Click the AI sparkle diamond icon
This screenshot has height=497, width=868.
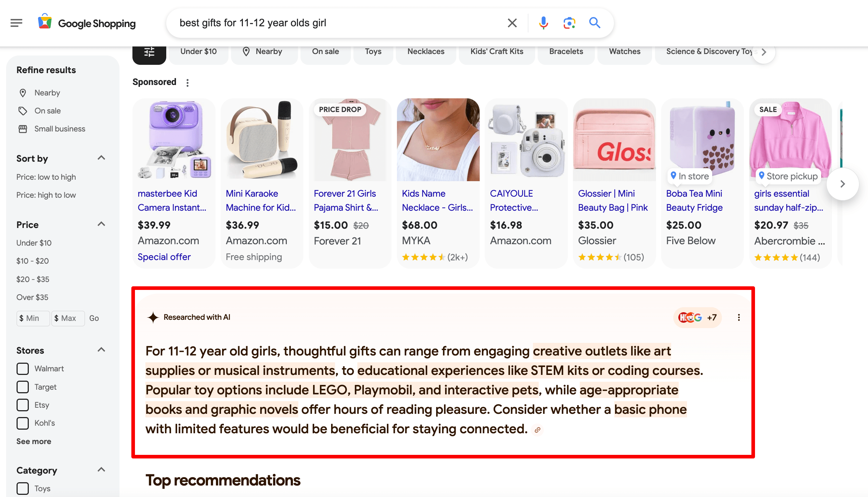click(x=153, y=317)
